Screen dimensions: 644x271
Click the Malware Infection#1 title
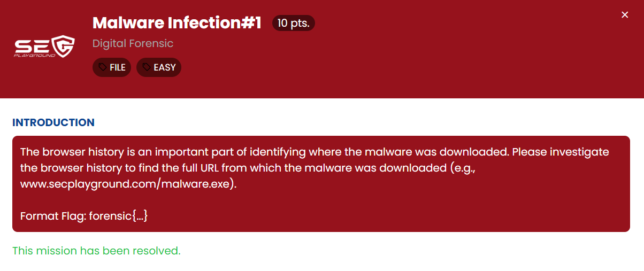pyautogui.click(x=177, y=23)
